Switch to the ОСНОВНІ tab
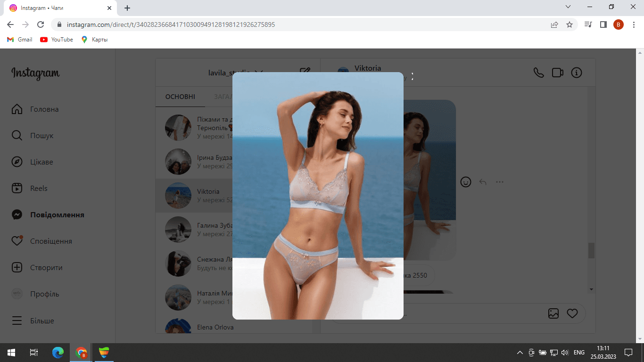Viewport: 644px width, 362px height. click(180, 97)
